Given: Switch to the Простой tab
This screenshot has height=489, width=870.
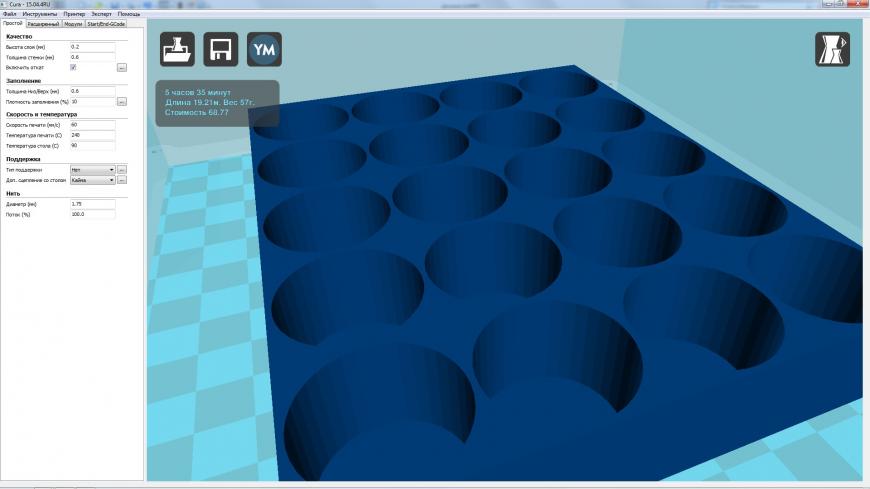Looking at the screenshot, I should click(x=13, y=23).
